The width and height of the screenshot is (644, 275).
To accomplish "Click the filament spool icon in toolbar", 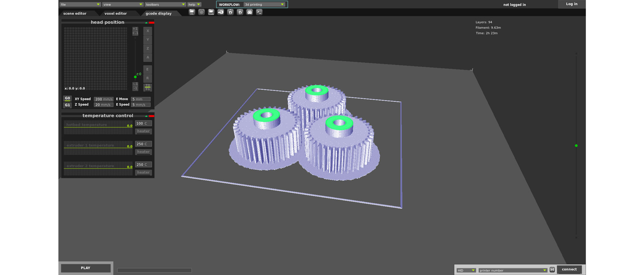I will [x=221, y=12].
